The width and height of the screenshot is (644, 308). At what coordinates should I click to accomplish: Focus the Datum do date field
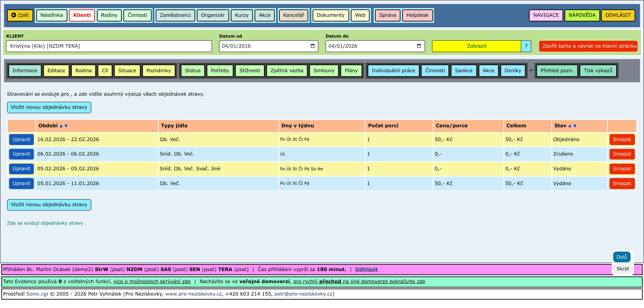[375, 46]
